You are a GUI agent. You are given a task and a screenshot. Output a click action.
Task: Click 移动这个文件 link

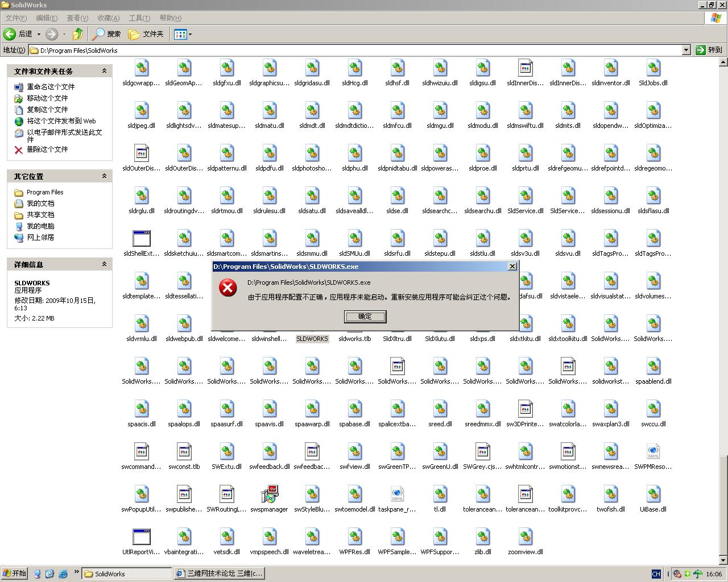click(x=47, y=98)
